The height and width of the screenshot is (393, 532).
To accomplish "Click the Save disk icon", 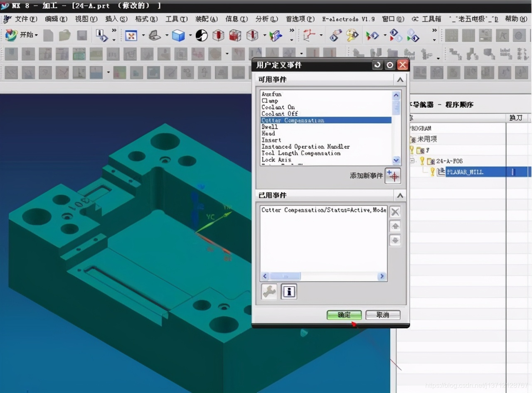I will [x=82, y=35].
